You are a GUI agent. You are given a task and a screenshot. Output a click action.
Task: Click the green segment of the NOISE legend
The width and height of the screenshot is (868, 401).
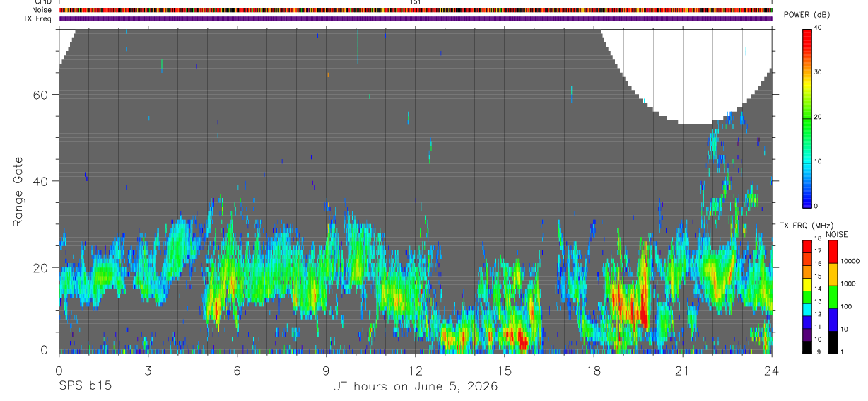(x=833, y=297)
